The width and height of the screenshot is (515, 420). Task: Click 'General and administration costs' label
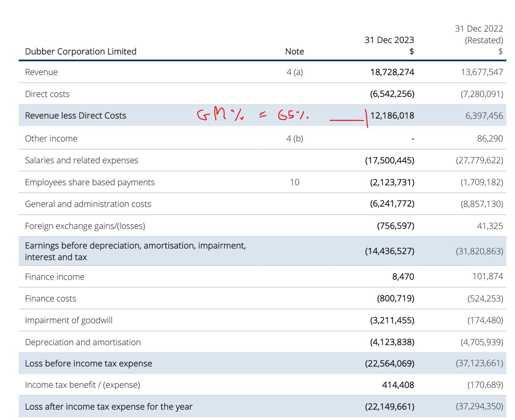(x=88, y=204)
